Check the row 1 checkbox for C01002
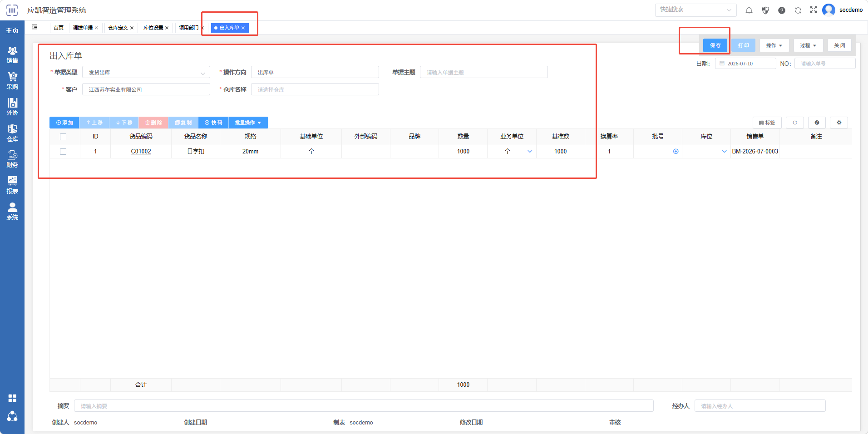Viewport: 868px width, 434px height. coord(63,152)
